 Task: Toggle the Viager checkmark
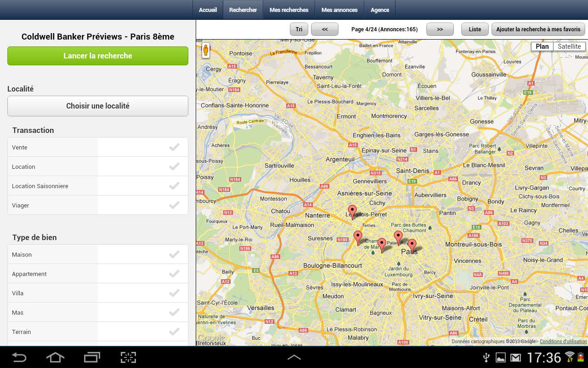(174, 205)
